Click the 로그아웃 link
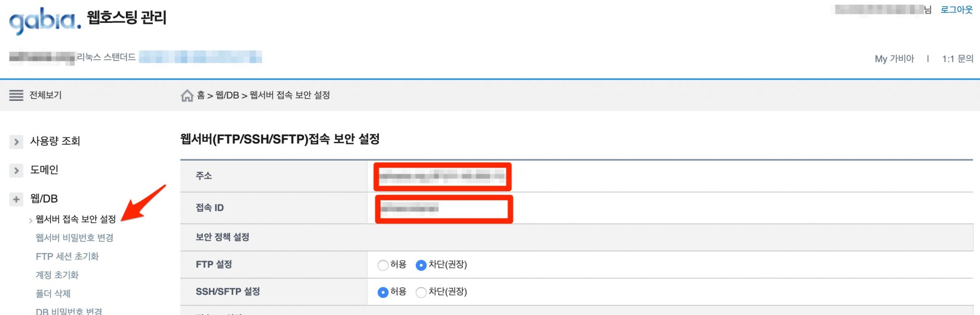The image size is (980, 315). [x=956, y=10]
